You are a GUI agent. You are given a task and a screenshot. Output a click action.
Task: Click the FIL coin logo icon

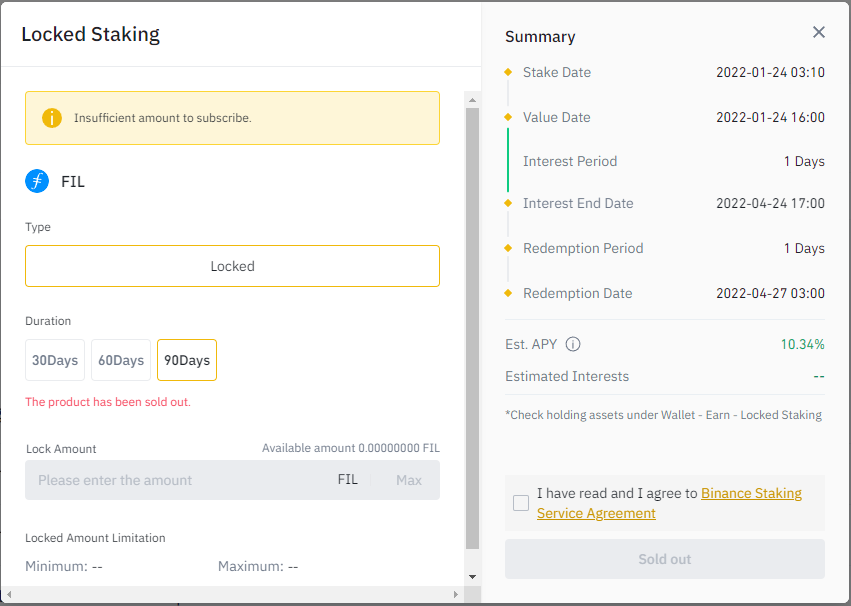37,181
